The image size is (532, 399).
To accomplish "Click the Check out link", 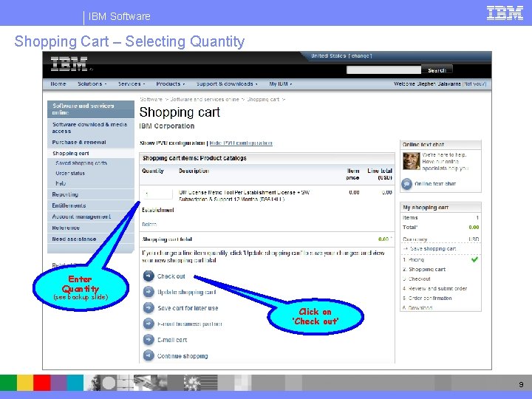I will click(x=171, y=276).
